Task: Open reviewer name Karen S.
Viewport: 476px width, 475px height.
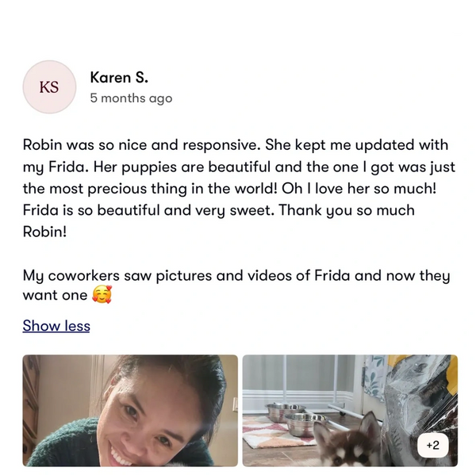Action: click(x=119, y=78)
